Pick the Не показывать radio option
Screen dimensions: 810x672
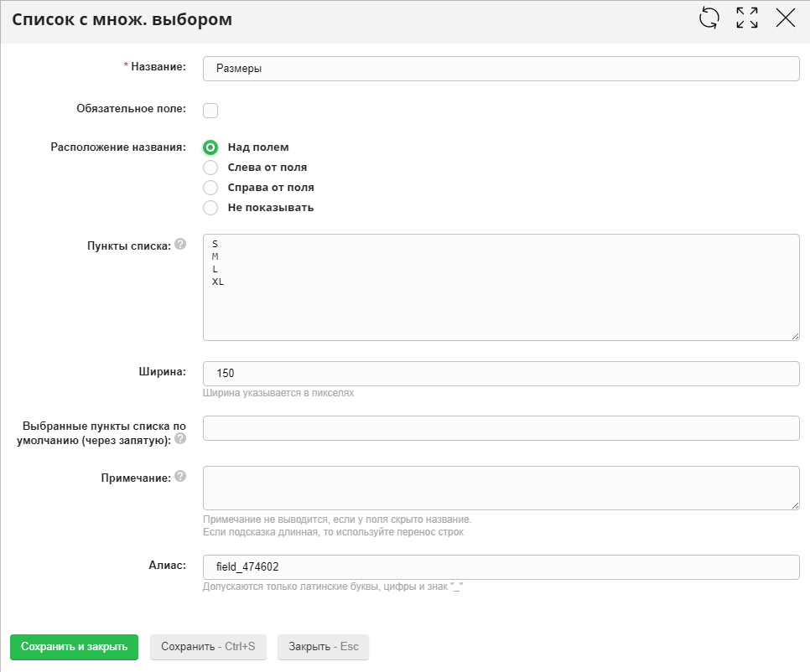click(x=210, y=207)
